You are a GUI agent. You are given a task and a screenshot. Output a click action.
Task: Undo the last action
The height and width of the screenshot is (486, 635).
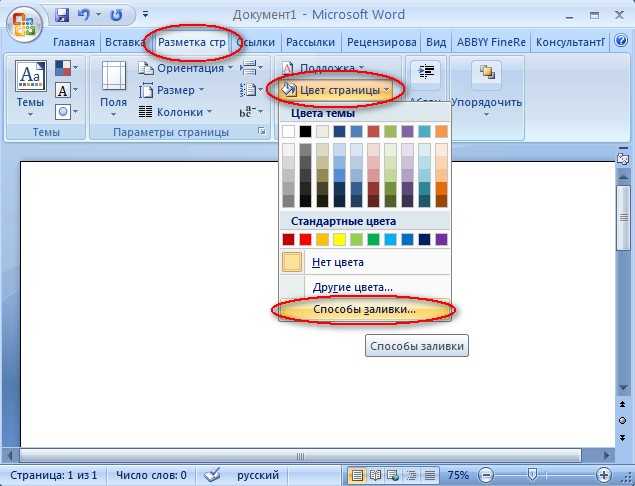[x=84, y=15]
